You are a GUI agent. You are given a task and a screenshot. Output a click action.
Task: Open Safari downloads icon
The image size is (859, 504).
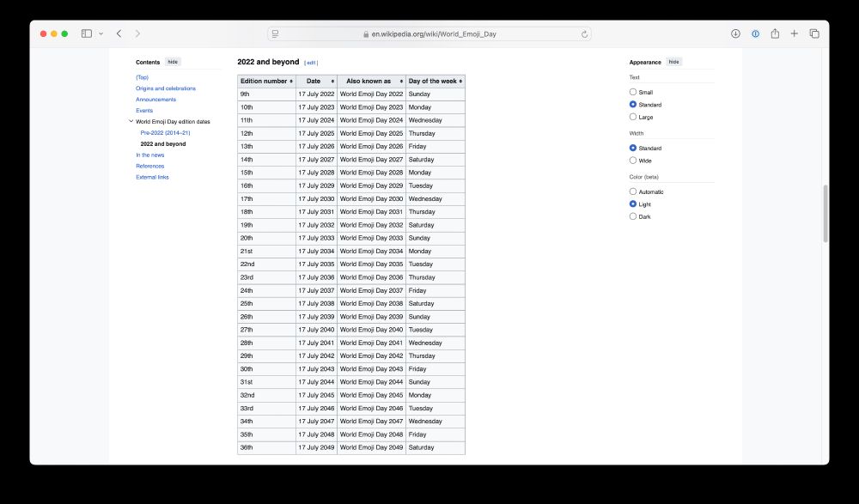click(x=735, y=33)
